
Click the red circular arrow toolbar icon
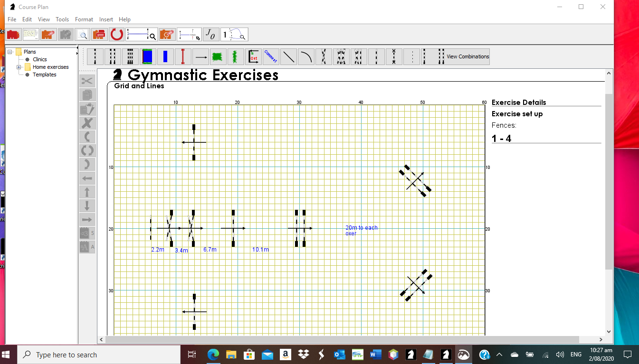click(x=117, y=35)
